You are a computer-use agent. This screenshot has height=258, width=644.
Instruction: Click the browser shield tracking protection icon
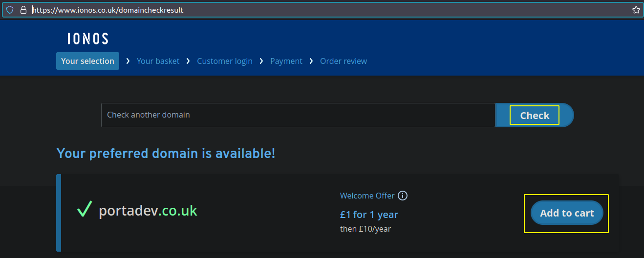[x=10, y=10]
